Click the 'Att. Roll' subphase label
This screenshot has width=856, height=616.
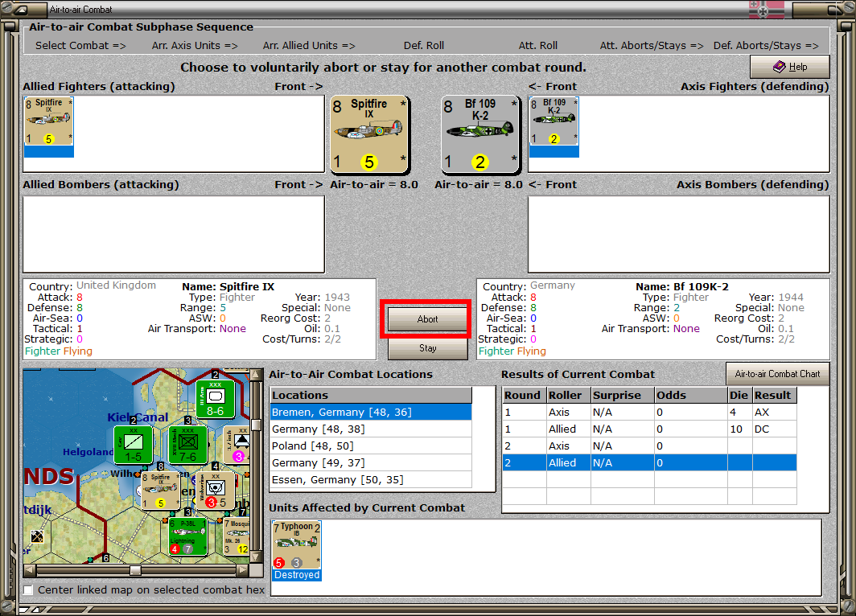point(537,45)
